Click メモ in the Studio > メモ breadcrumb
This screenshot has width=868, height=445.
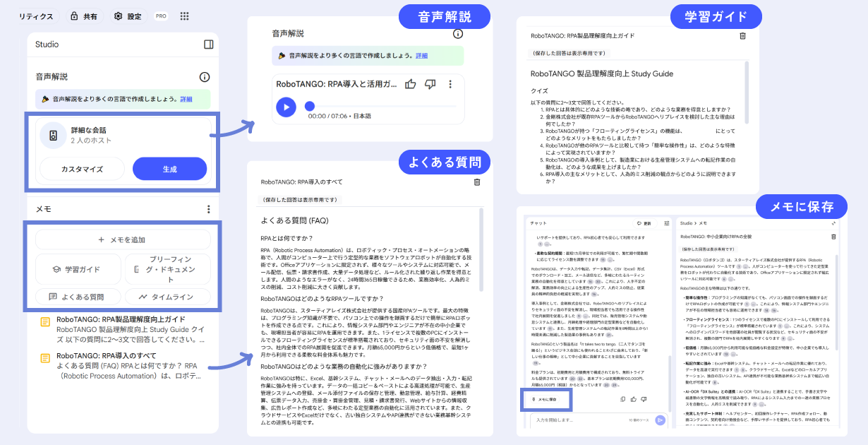point(703,223)
